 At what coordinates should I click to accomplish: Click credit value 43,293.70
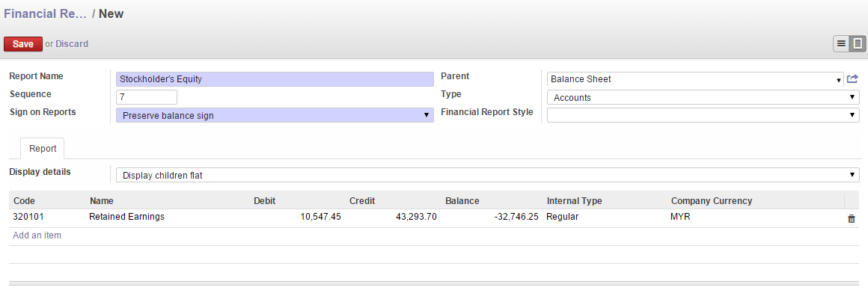click(416, 217)
